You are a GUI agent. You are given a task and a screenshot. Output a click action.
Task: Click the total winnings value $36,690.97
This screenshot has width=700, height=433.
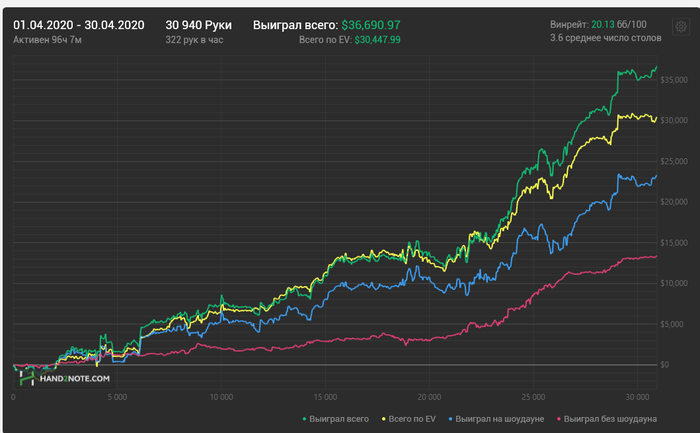pyautogui.click(x=371, y=25)
